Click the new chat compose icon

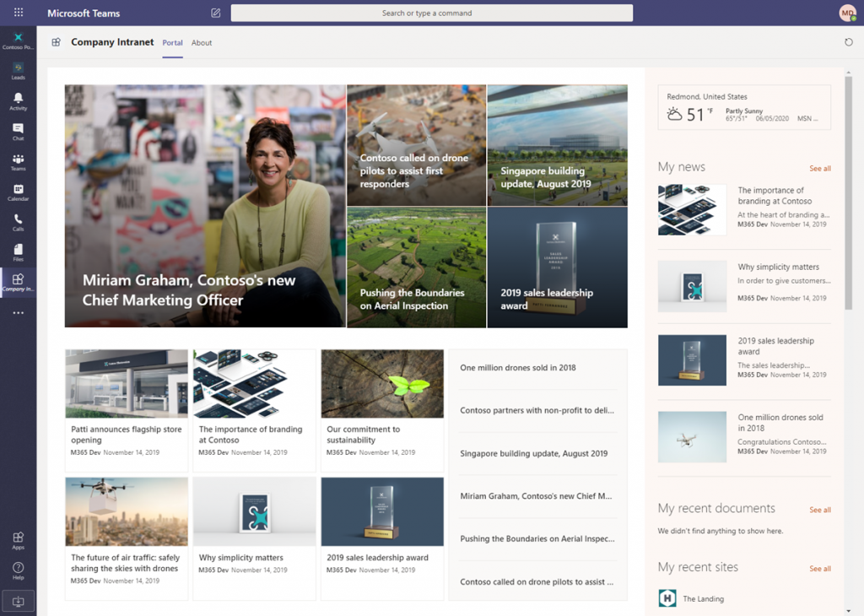(x=215, y=13)
